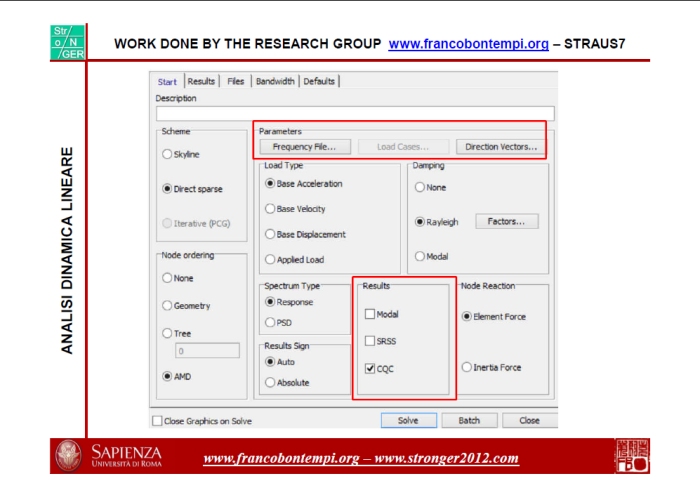Open the Bandwidth tab

click(274, 81)
